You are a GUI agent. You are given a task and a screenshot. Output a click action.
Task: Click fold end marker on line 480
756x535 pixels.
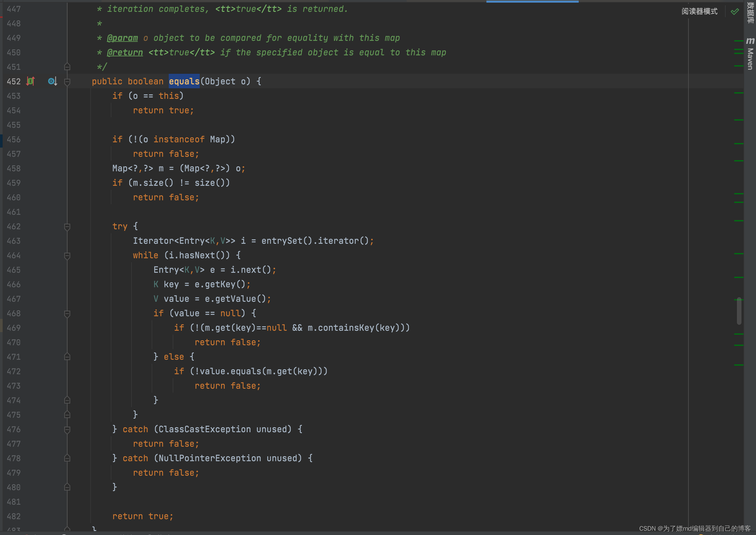(x=67, y=487)
